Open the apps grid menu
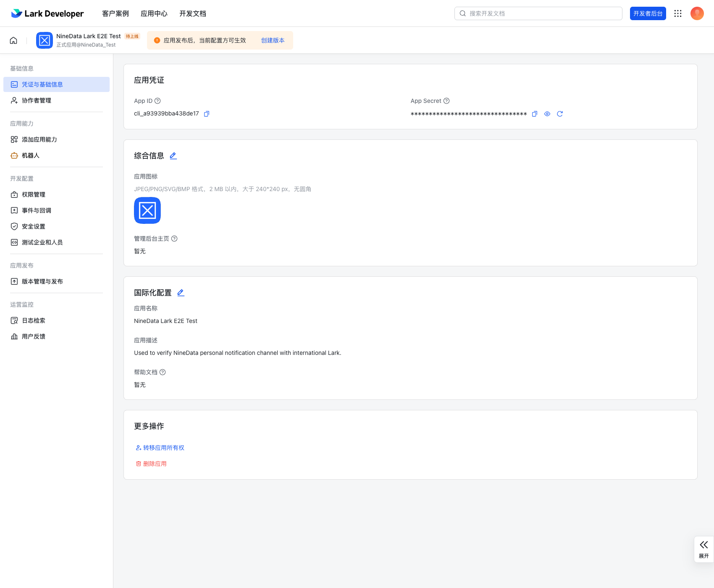 pos(678,13)
